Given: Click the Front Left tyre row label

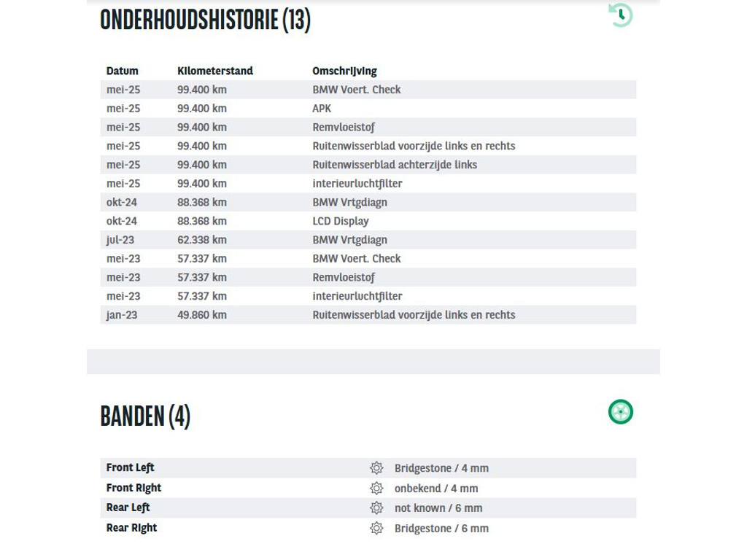Looking at the screenshot, I should pos(130,467).
